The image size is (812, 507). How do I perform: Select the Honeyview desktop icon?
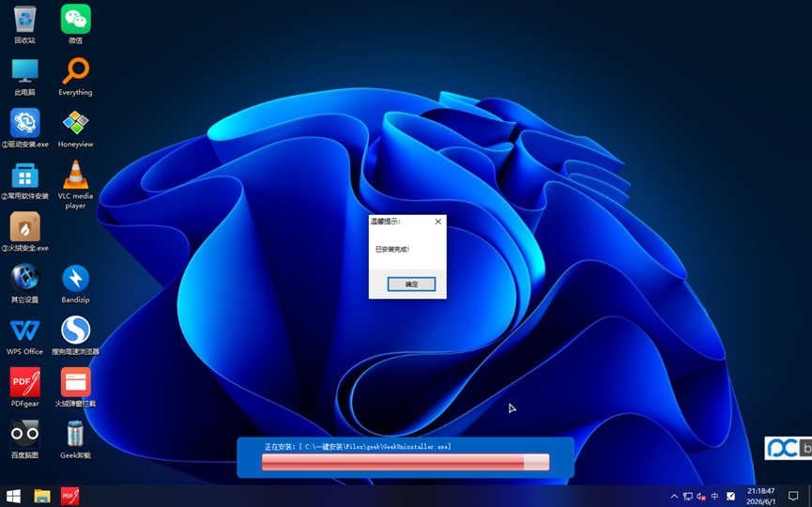coord(76,129)
